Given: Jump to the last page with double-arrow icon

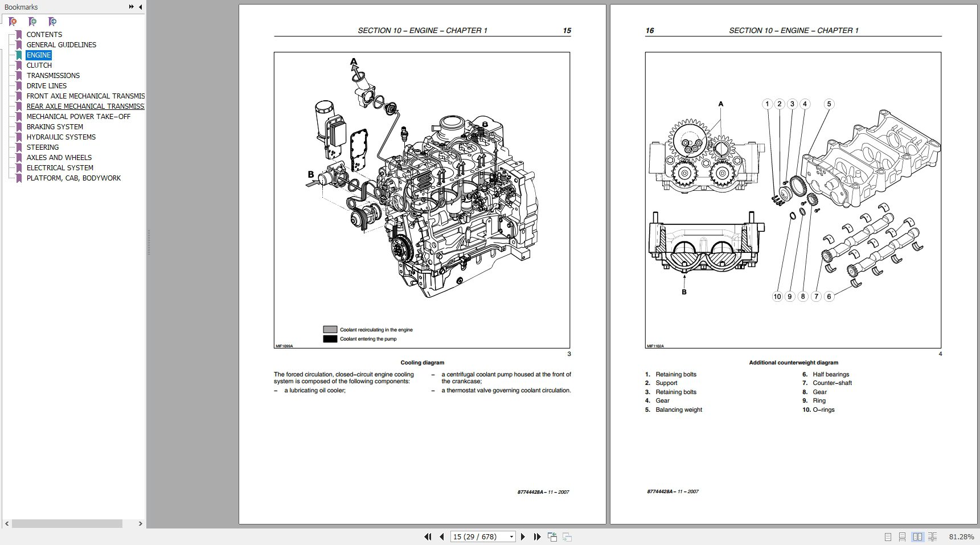Looking at the screenshot, I should [537, 536].
